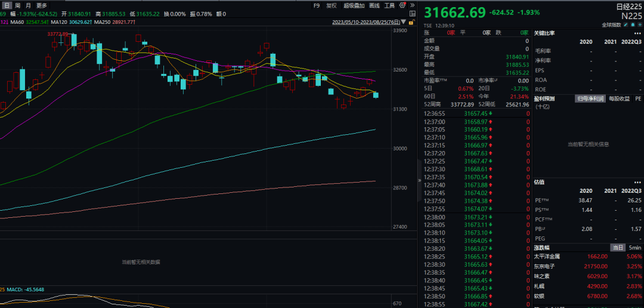Screen dimensions: 644x308
Task: Select the 每股收益 forecast toggle
Action: click(x=619, y=98)
